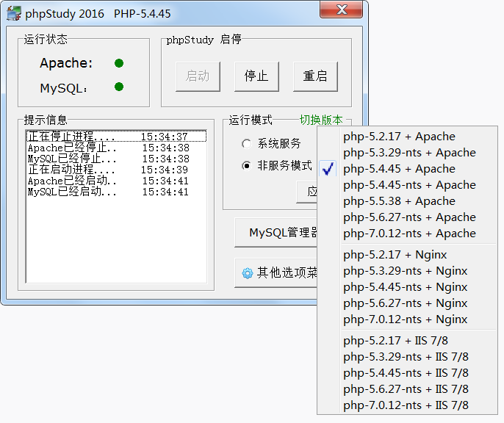Click the phpStudy title bar app icon
Screen dimensions: 504x423
pyautogui.click(x=13, y=13)
